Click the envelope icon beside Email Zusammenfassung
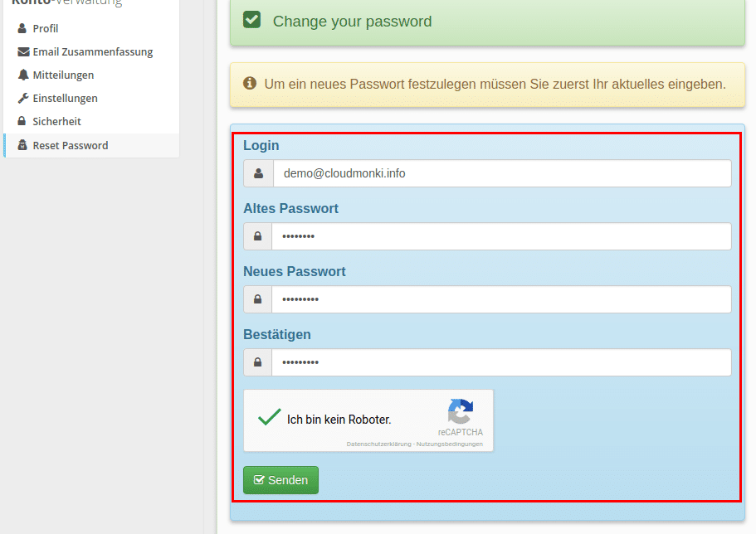This screenshot has width=756, height=534. pyautogui.click(x=23, y=51)
